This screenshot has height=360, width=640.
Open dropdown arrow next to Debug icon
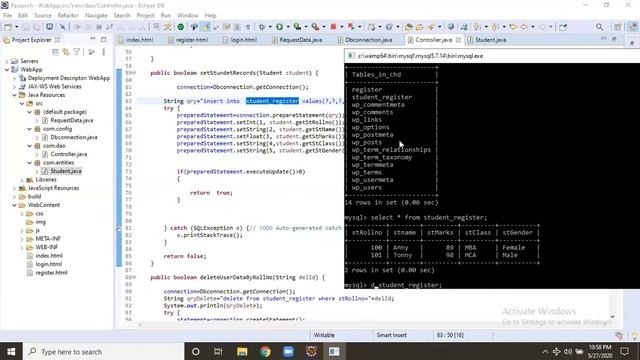click(270, 27)
